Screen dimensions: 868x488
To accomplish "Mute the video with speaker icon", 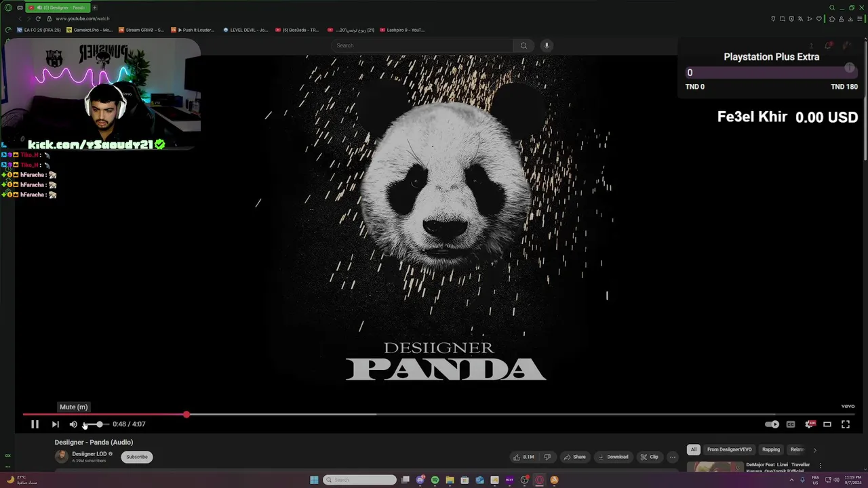I will click(73, 424).
